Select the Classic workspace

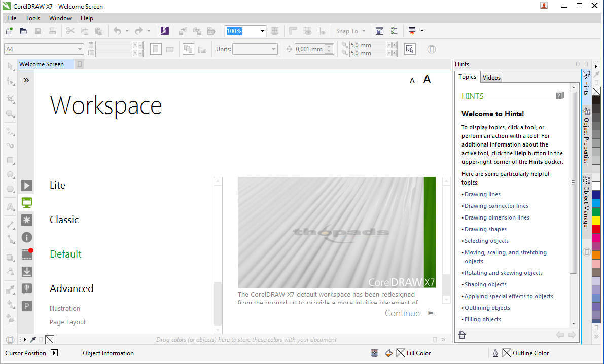pos(64,220)
